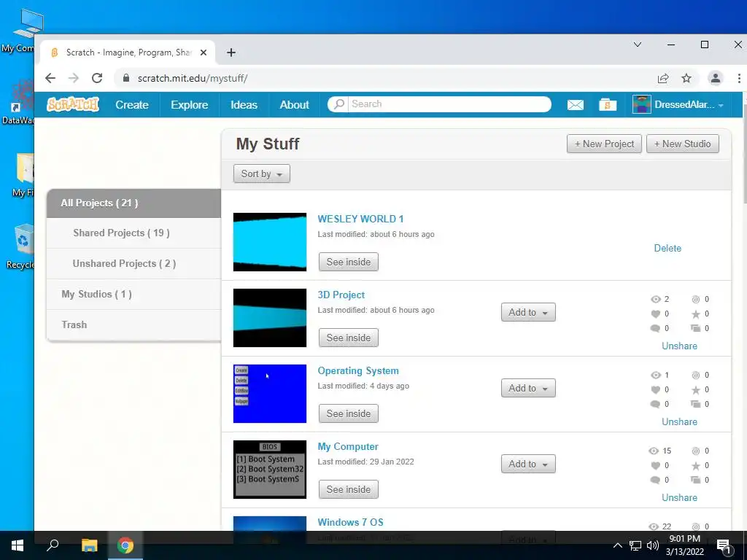Click the WESLEY WORLD 1 thumbnail

point(270,242)
